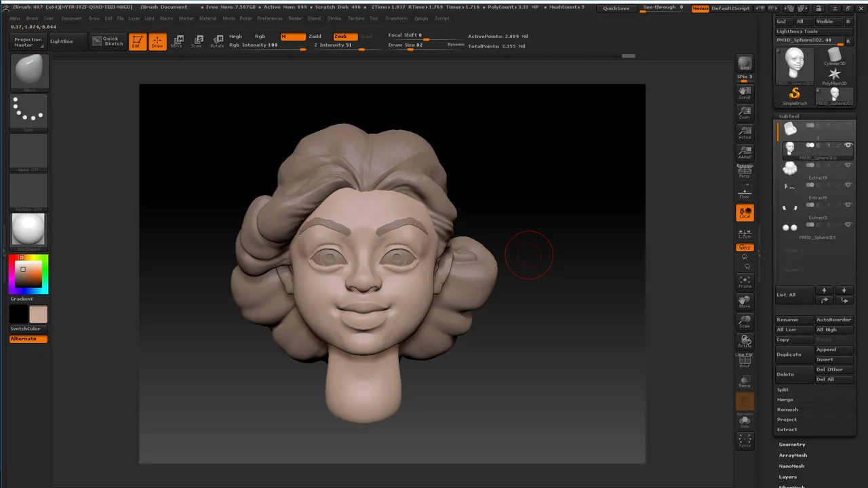Open the Transform menu
868x488 pixels.
[x=397, y=18]
